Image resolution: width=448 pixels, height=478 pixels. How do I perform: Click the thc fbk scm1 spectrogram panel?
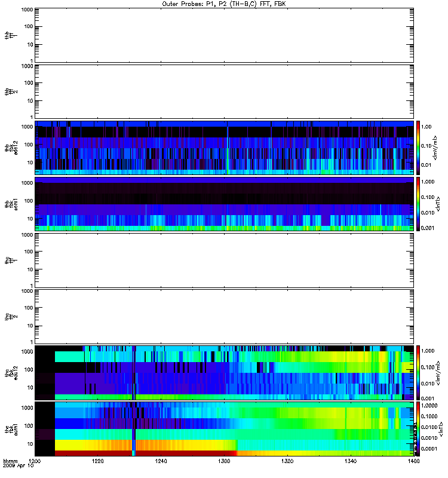pyautogui.click(x=224, y=429)
